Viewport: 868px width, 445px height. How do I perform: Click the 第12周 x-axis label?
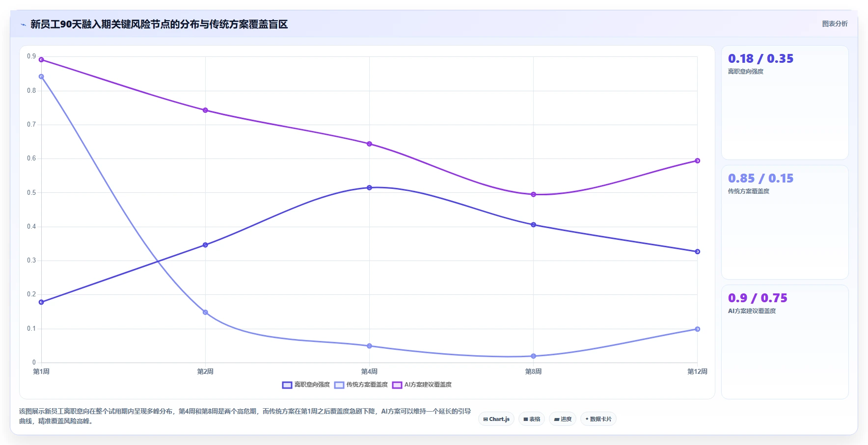(x=697, y=371)
